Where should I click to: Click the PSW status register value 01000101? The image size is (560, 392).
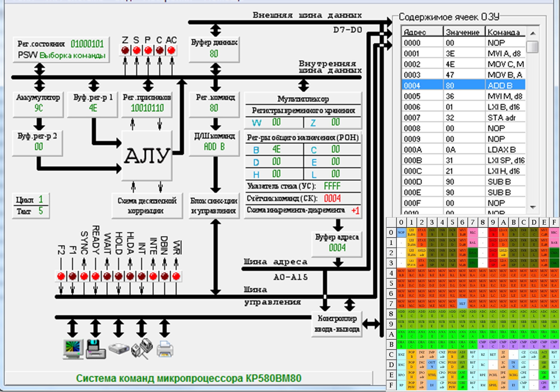[87, 44]
